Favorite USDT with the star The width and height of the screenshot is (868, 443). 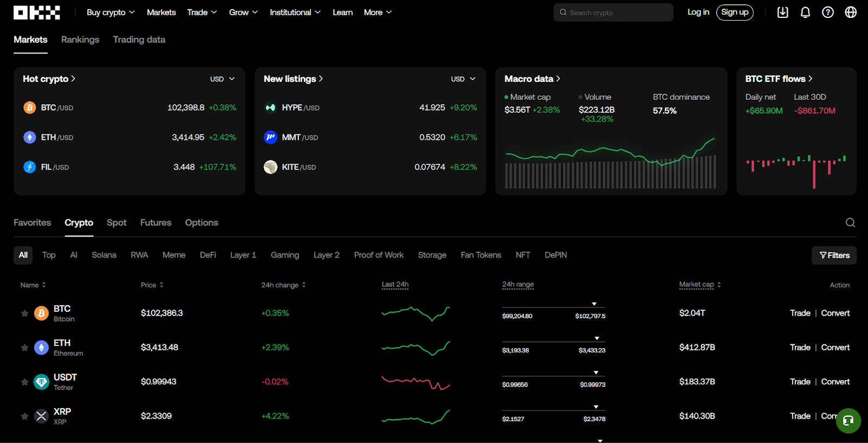coord(24,382)
